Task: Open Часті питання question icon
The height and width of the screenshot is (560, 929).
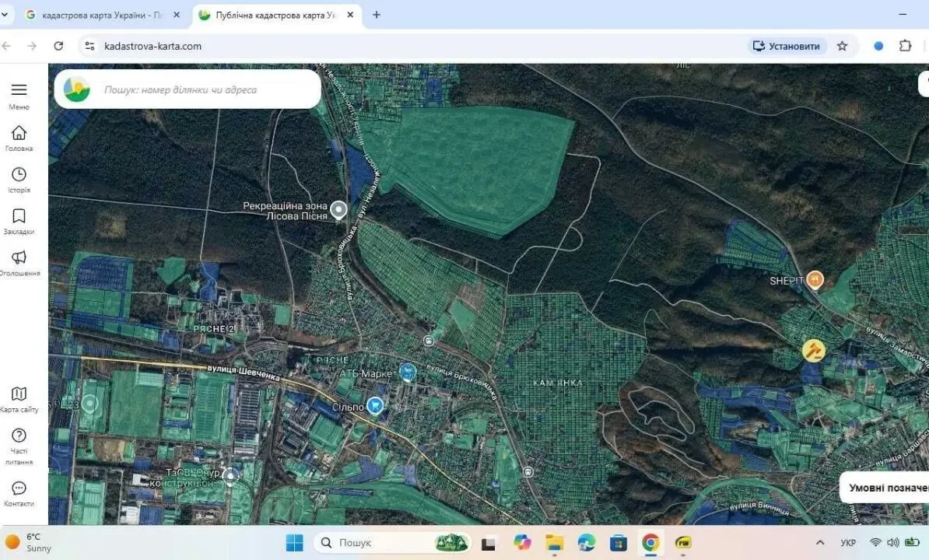Action: (19, 436)
